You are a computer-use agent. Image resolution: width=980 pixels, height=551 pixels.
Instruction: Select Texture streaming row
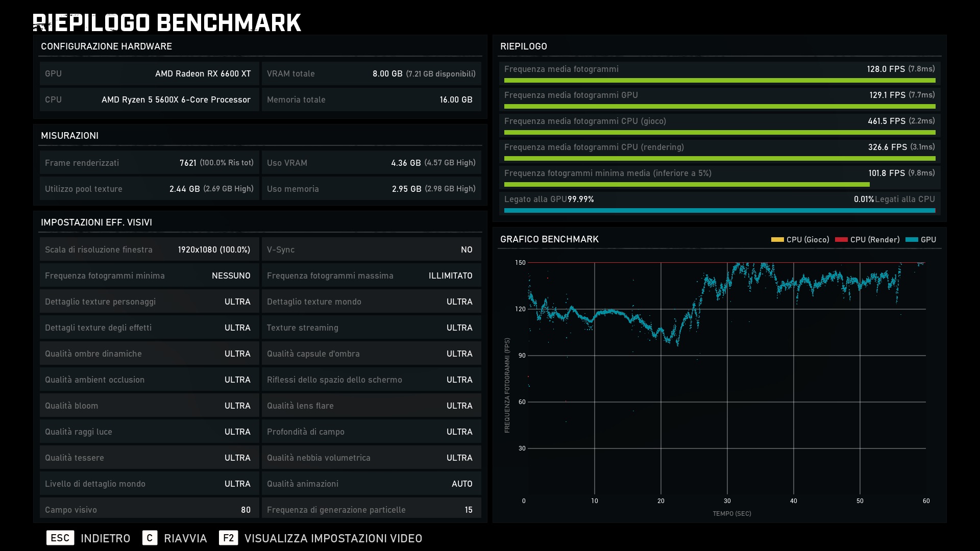372,328
